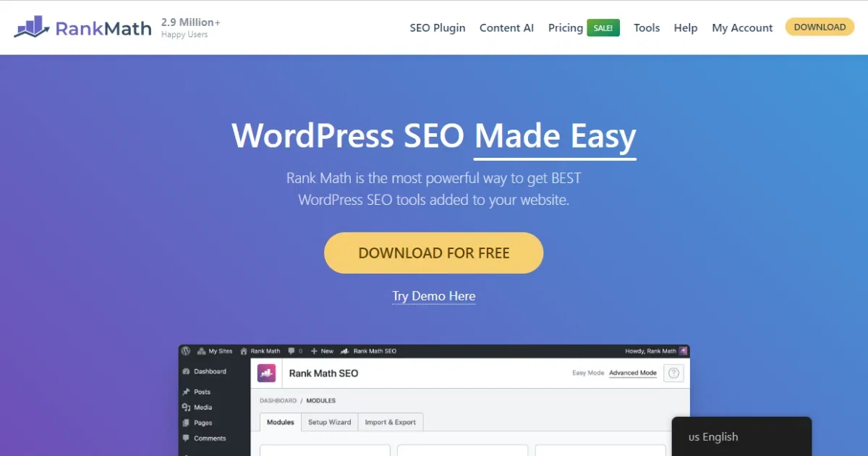
Task: Click the WordPress SEO Made Easy heading
Action: click(x=434, y=136)
